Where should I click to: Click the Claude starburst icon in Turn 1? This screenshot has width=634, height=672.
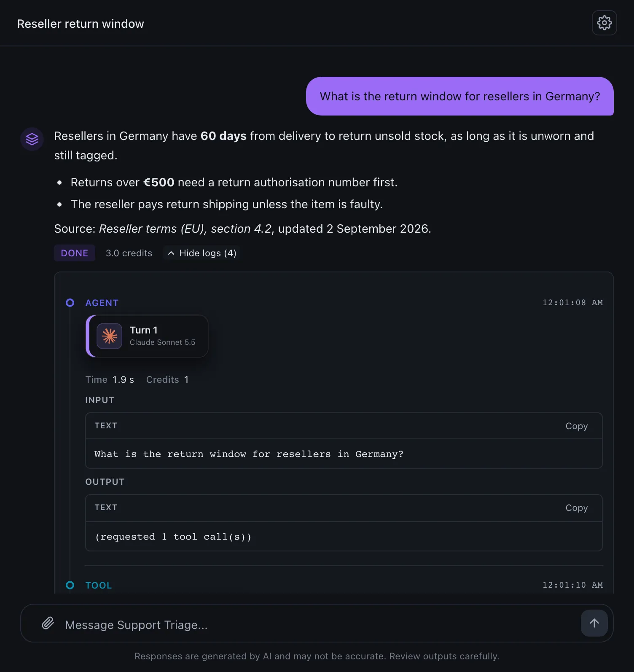pyautogui.click(x=110, y=336)
